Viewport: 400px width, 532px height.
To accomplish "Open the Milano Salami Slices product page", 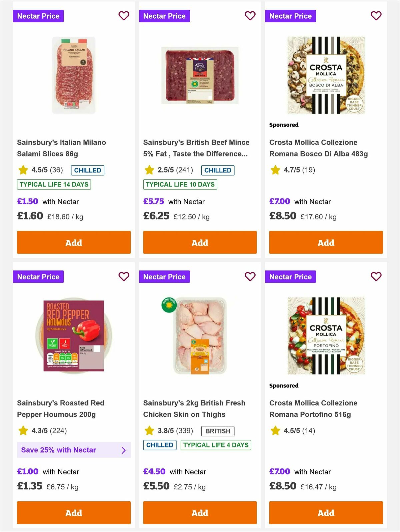I will 61,148.
